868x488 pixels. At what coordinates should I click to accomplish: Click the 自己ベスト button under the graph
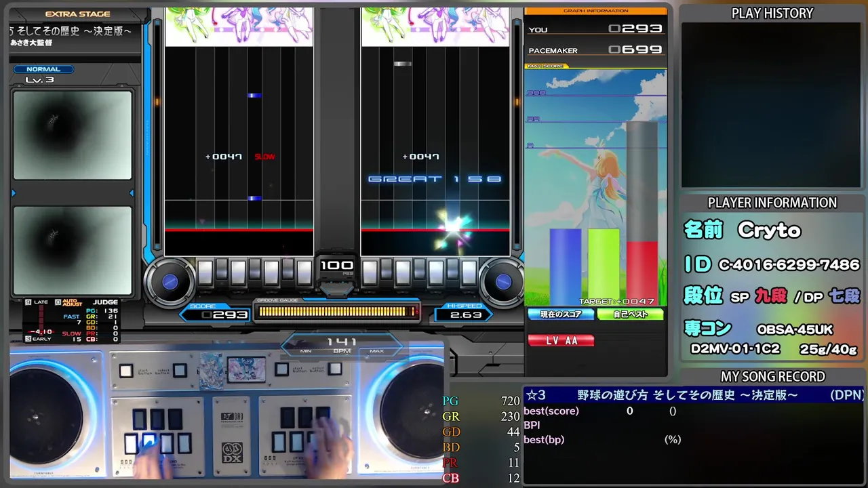pyautogui.click(x=631, y=314)
